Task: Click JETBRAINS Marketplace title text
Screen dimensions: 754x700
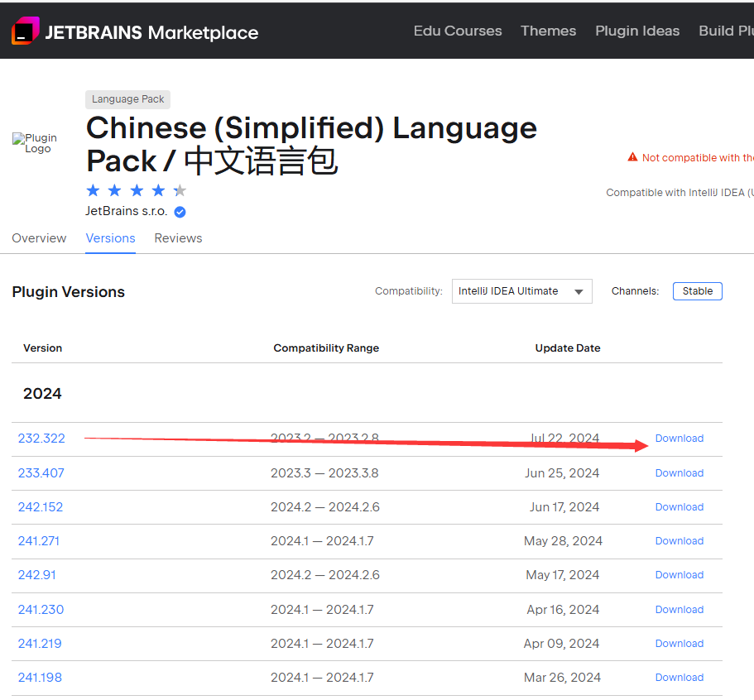Action: point(151,33)
